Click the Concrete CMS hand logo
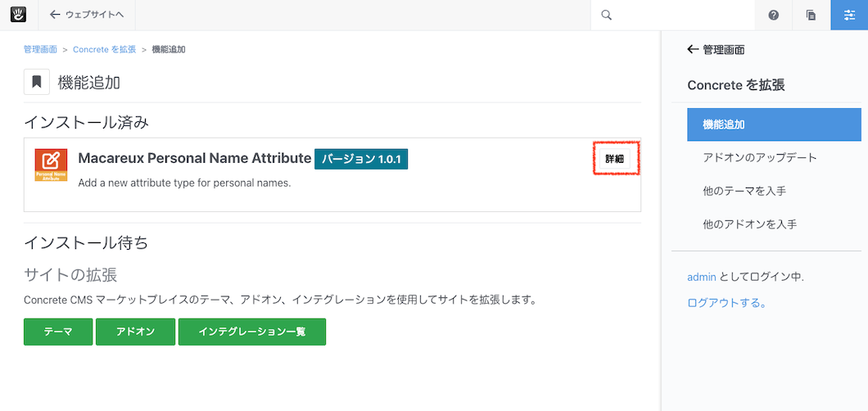This screenshot has width=868, height=411. [x=19, y=15]
